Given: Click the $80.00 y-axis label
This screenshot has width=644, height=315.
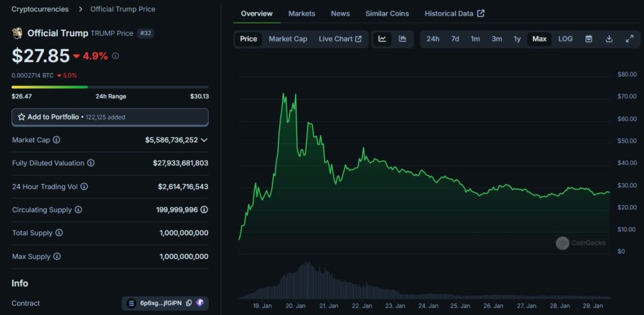Looking at the screenshot, I should (x=627, y=74).
